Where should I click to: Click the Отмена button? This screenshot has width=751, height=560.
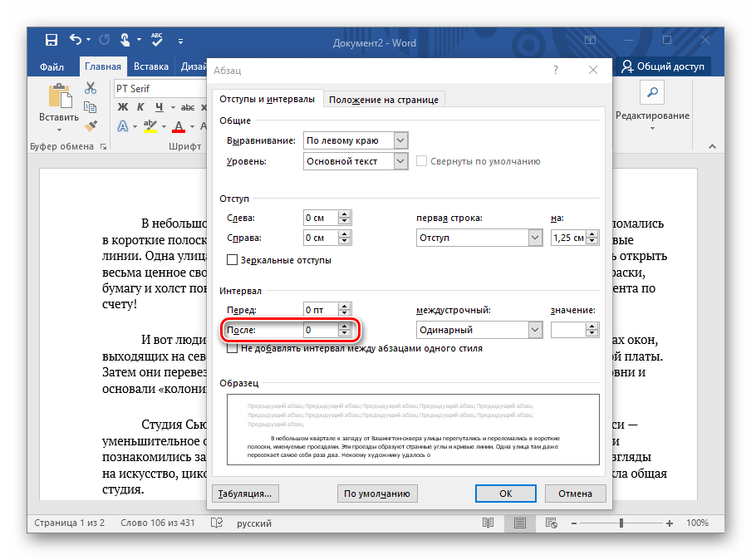575,494
